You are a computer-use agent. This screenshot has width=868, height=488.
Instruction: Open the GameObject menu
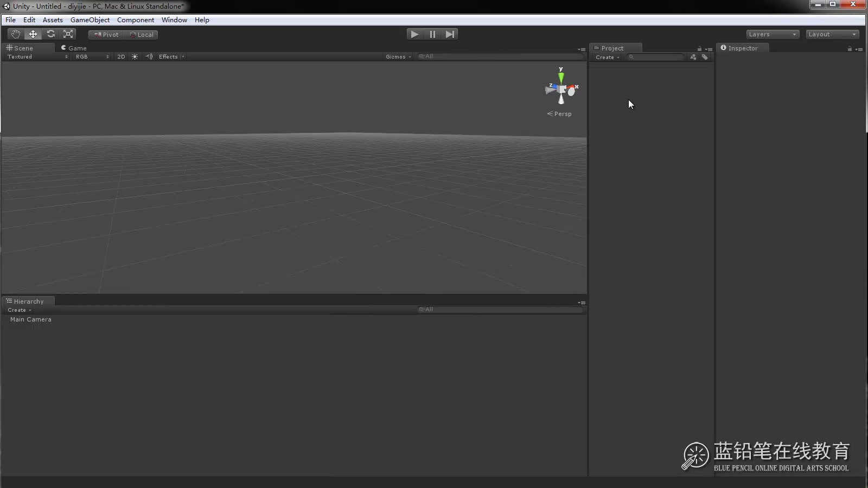click(90, 20)
